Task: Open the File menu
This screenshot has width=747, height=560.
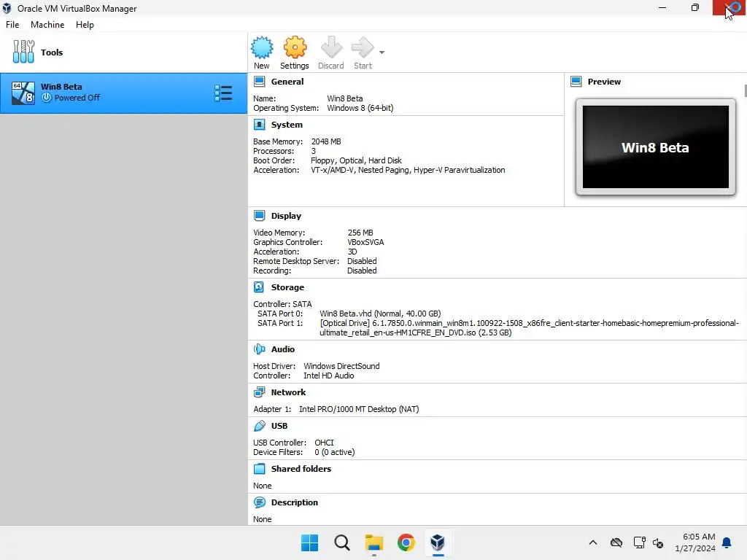Action: tap(12, 25)
